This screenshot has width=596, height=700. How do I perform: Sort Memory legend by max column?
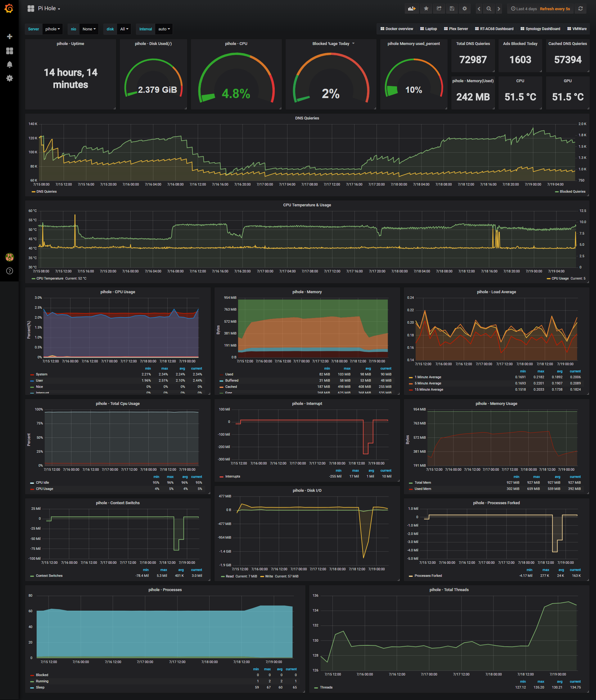[x=347, y=368]
